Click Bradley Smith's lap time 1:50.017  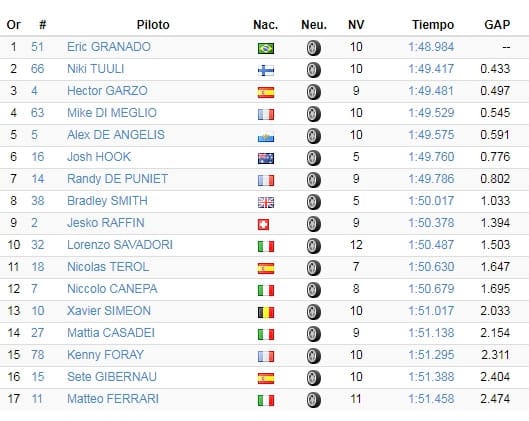click(x=431, y=201)
